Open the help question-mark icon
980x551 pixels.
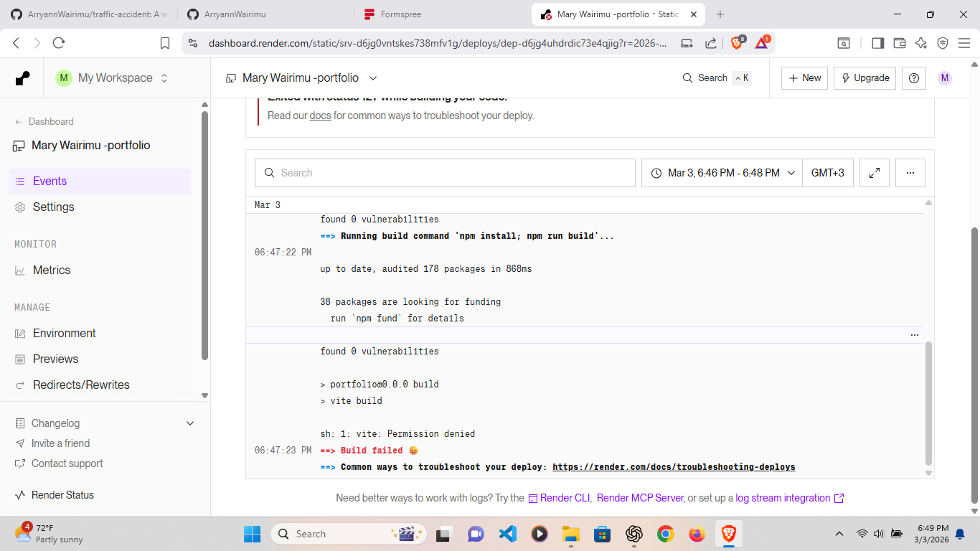(x=913, y=78)
